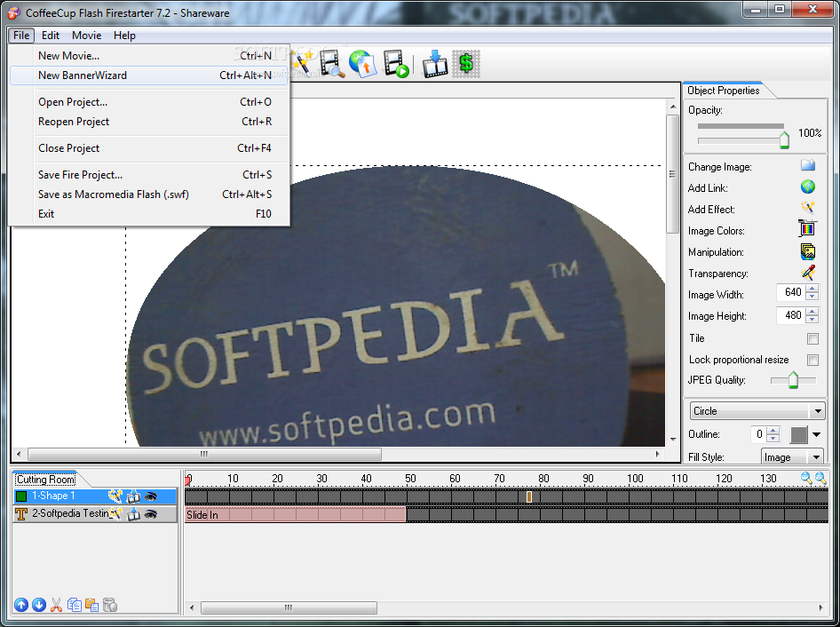Click the effect wand icon on 1-Shape 1 layer
The height and width of the screenshot is (627, 840).
(x=115, y=496)
